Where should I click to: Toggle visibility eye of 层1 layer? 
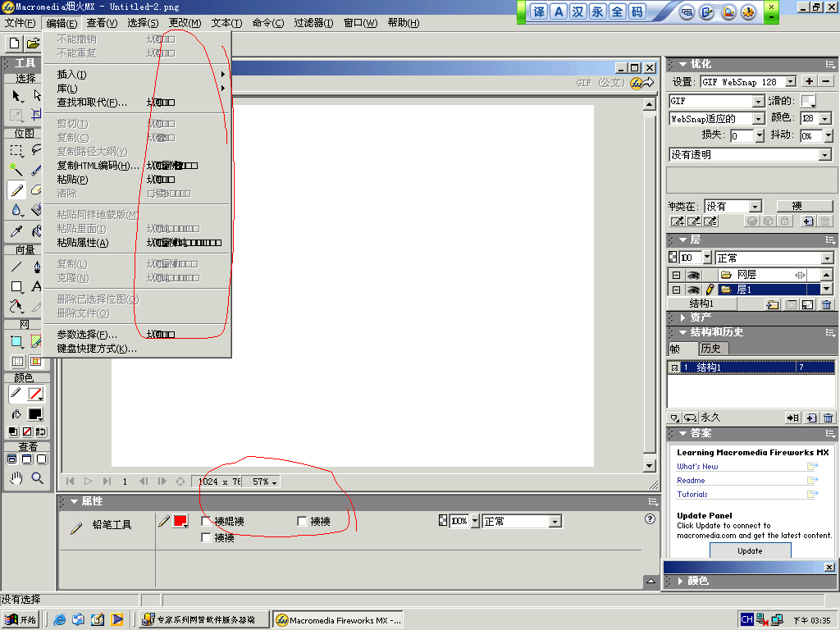coord(693,290)
